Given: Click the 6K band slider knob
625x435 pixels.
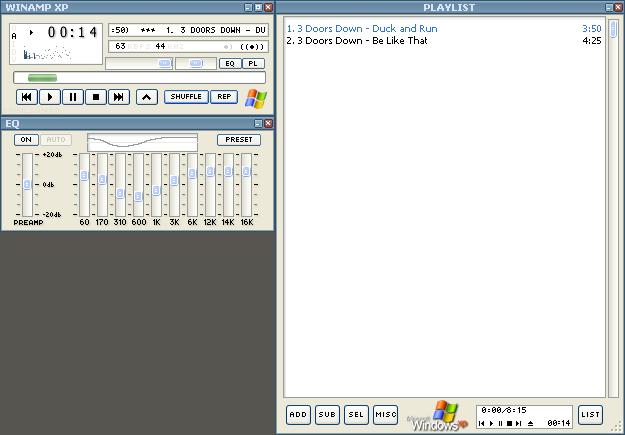Looking at the screenshot, I should [193, 173].
